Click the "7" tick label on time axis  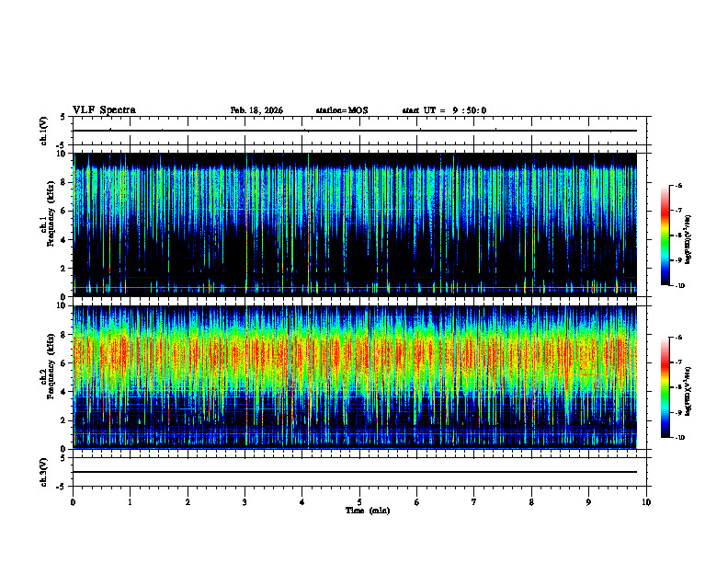(x=474, y=502)
